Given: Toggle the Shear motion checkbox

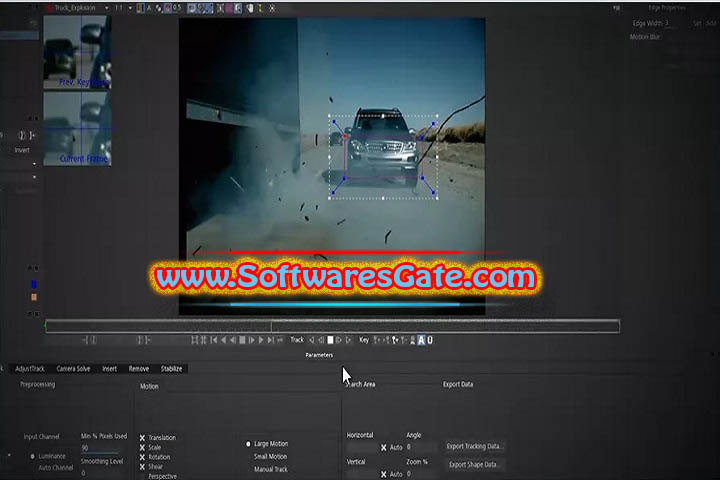Looking at the screenshot, I should (x=142, y=467).
